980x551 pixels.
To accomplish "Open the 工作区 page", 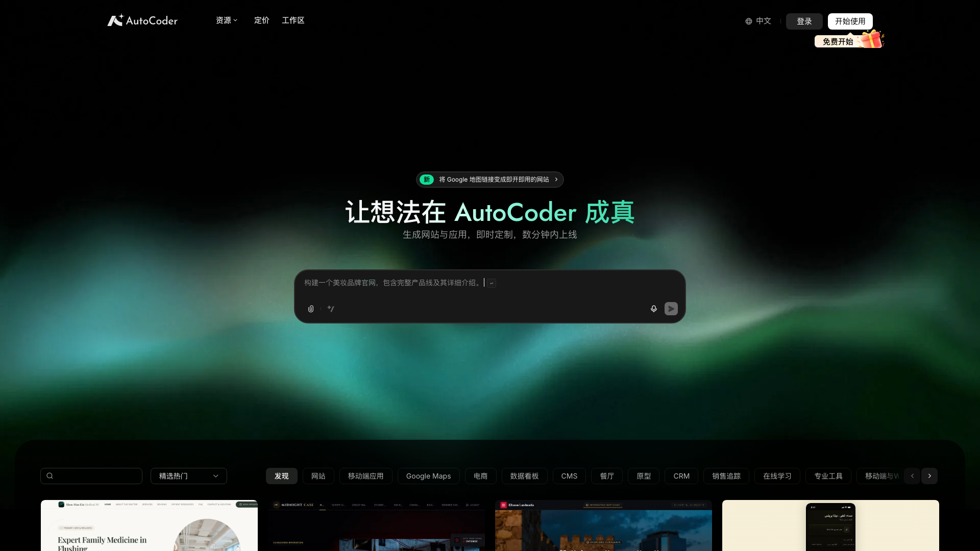I will tap(293, 20).
